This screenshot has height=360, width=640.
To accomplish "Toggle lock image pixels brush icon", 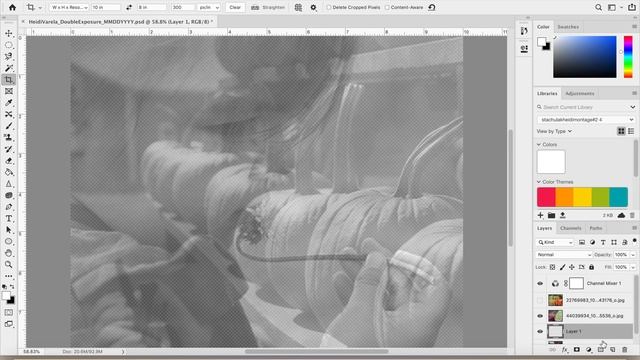I will point(562,267).
